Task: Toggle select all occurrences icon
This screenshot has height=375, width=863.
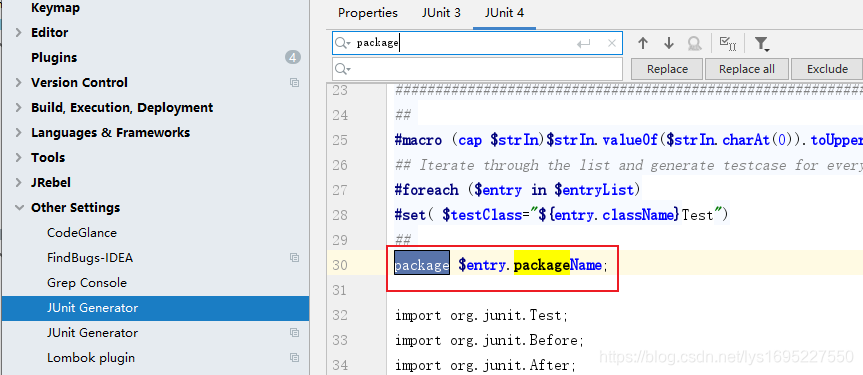Action: pos(728,43)
